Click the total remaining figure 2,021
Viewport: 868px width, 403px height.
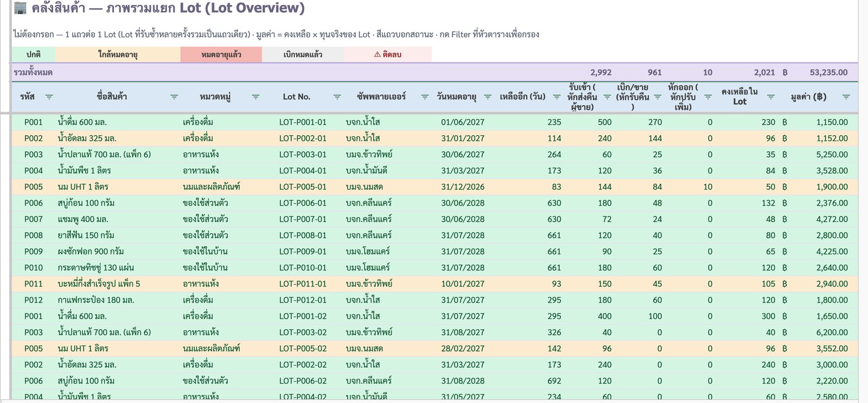tap(764, 73)
